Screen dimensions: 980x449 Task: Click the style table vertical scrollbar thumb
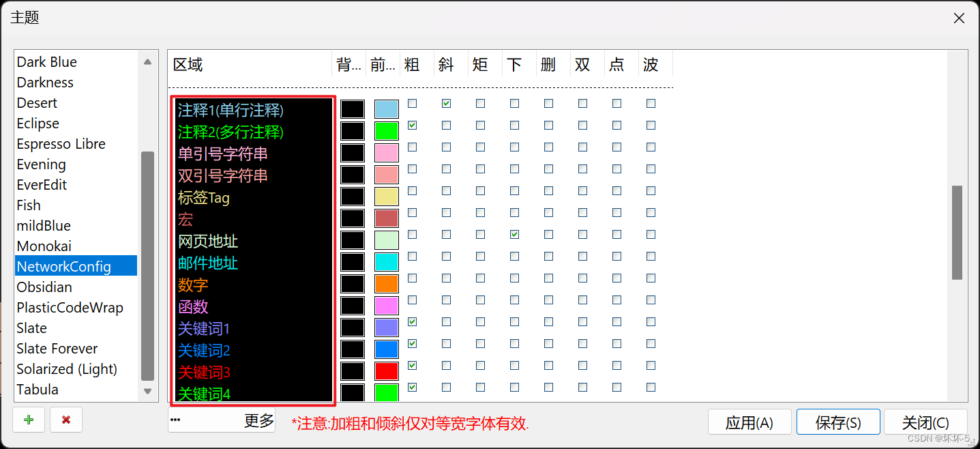click(x=957, y=232)
